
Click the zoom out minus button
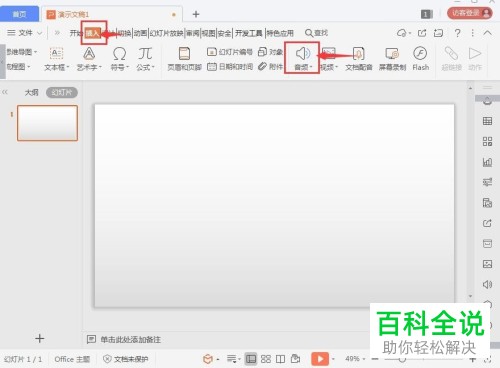(375, 359)
